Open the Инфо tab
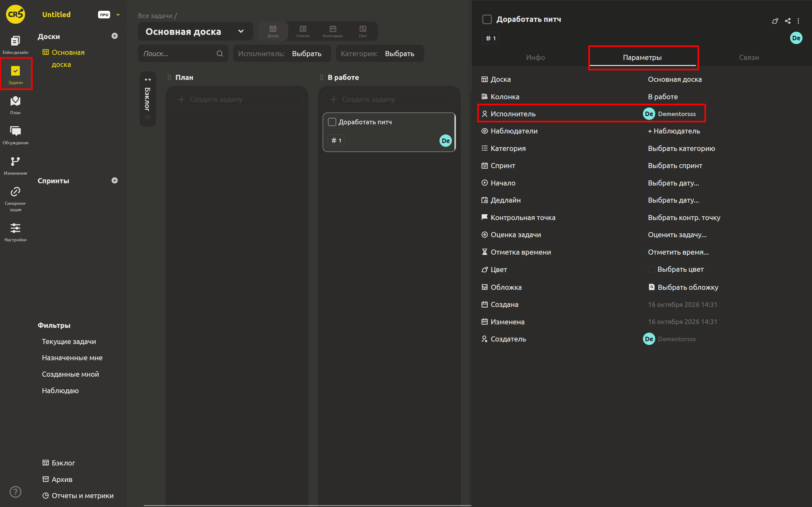 pos(535,57)
